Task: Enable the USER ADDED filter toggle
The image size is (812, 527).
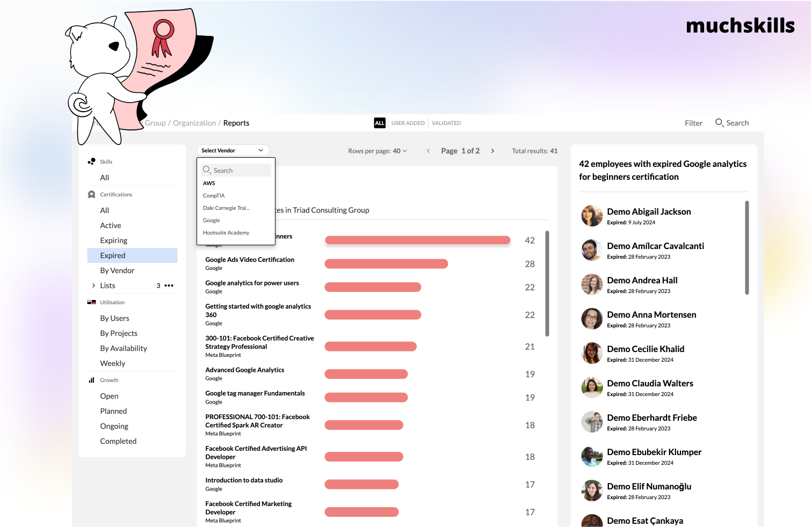Action: (x=408, y=123)
